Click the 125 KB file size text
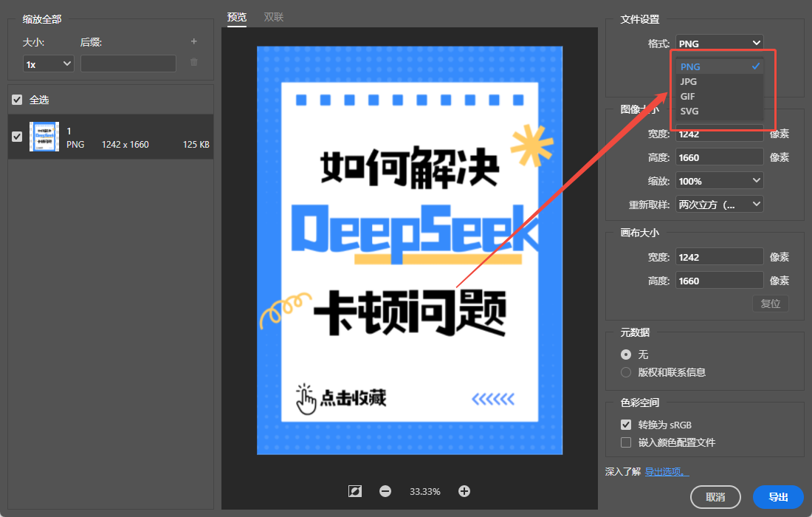The image size is (812, 517). (196, 145)
